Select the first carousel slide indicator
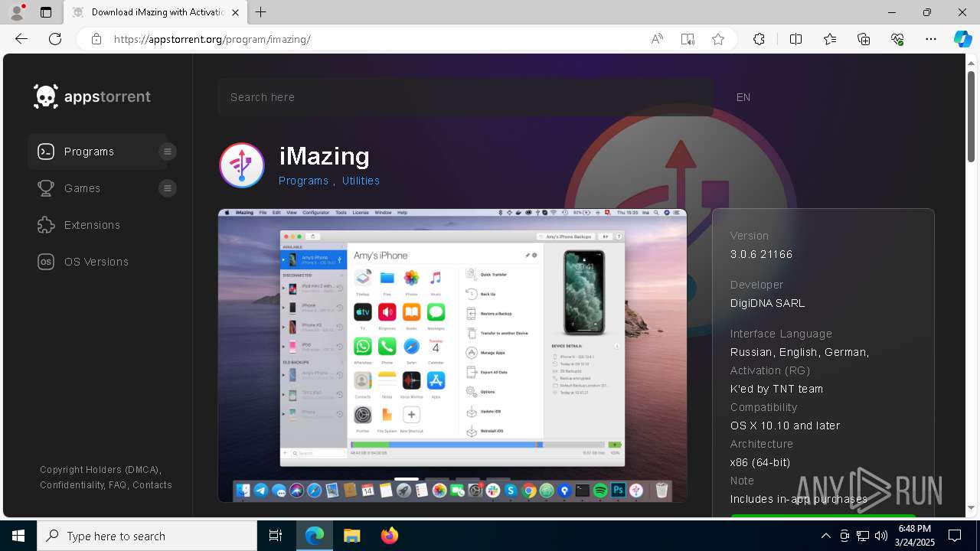Image resolution: width=980 pixels, height=551 pixels. click(407, 480)
